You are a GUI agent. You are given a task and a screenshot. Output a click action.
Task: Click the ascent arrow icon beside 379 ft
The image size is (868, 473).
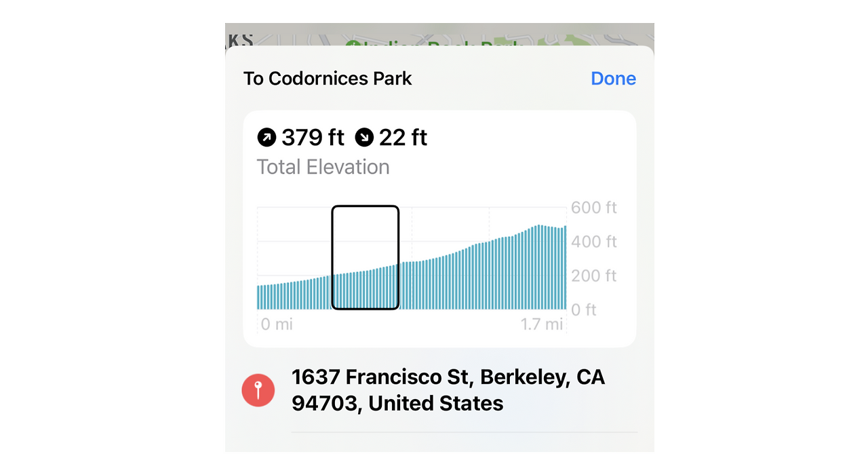[x=267, y=138]
